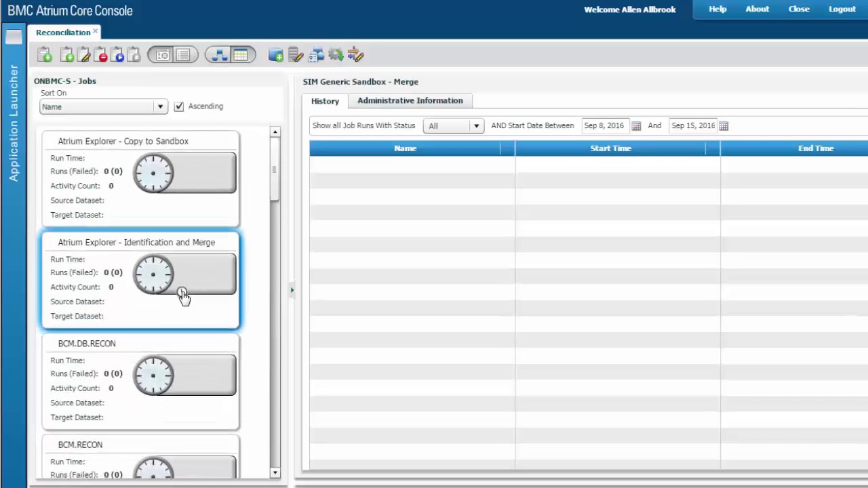Close the Reconciliation tab
This screenshot has width=868, height=488.
tap(96, 31)
